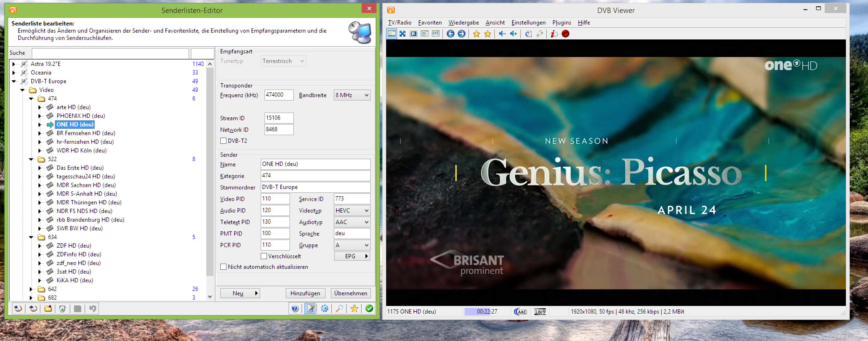
Task: Open the Audiotyp AAC dropdown
Action: [x=352, y=222]
